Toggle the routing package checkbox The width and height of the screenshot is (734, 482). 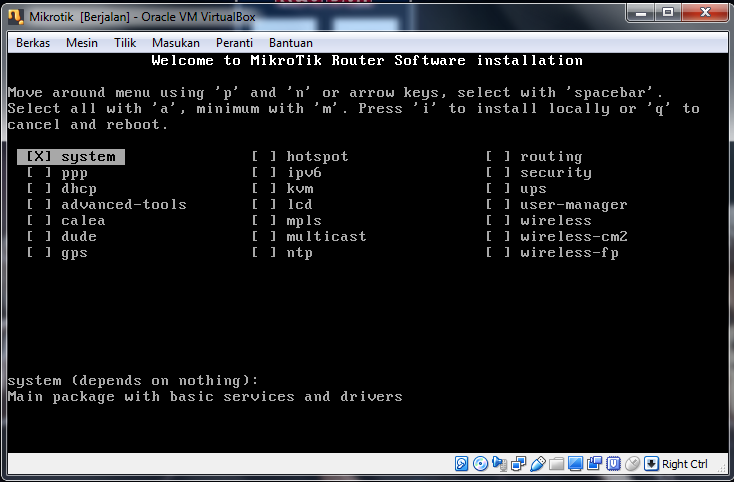pyautogui.click(x=498, y=157)
